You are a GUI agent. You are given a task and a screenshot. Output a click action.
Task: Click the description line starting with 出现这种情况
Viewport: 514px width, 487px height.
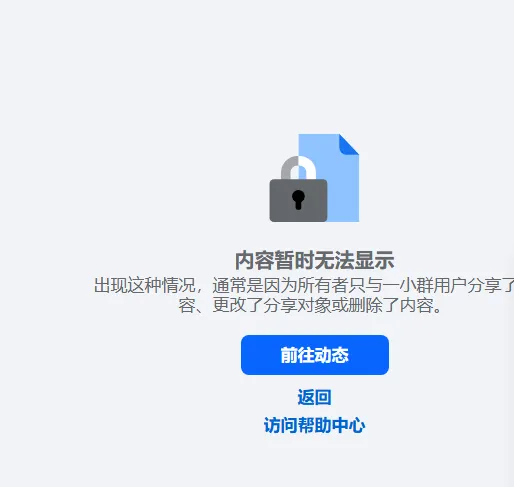click(304, 285)
